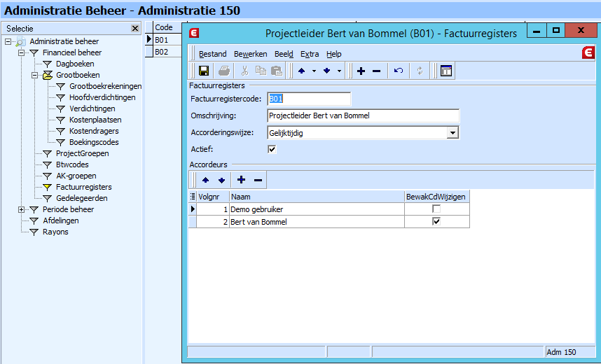This screenshot has width=601, height=364.
Task: Select the B02 row in code list
Action: point(162,52)
